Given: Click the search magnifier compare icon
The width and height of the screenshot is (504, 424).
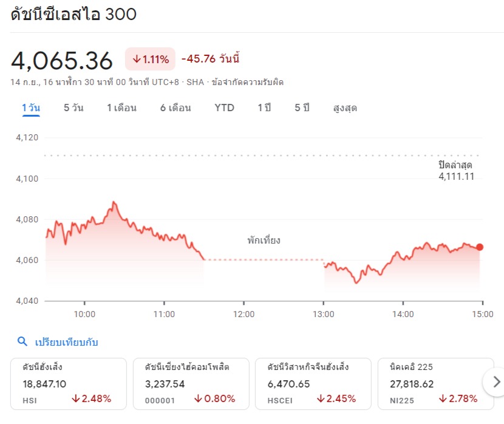Looking at the screenshot, I should tap(22, 342).
